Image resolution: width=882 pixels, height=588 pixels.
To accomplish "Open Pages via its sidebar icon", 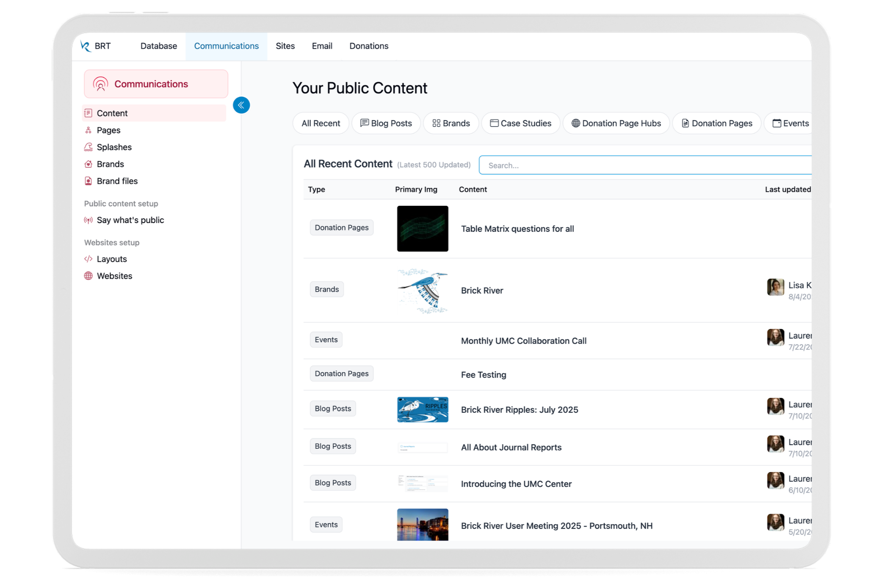I will click(88, 130).
